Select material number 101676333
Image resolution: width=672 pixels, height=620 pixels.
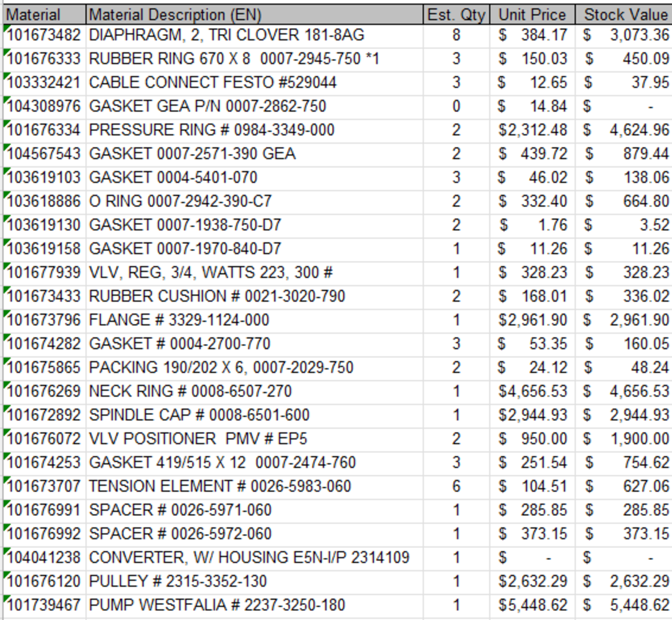(44, 60)
